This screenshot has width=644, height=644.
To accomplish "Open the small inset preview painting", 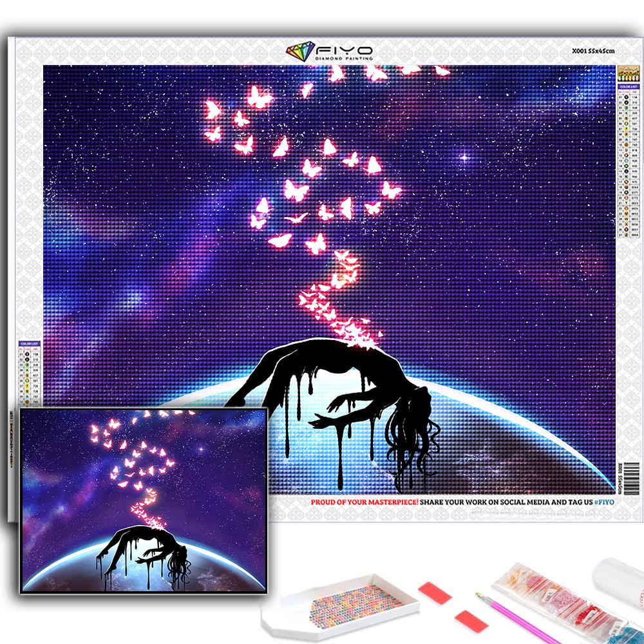I will click(x=144, y=500).
